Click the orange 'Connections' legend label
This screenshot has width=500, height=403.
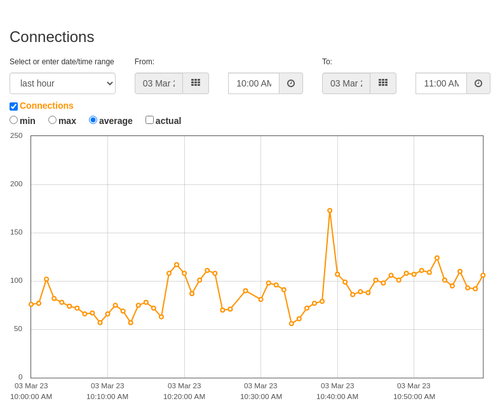click(46, 106)
